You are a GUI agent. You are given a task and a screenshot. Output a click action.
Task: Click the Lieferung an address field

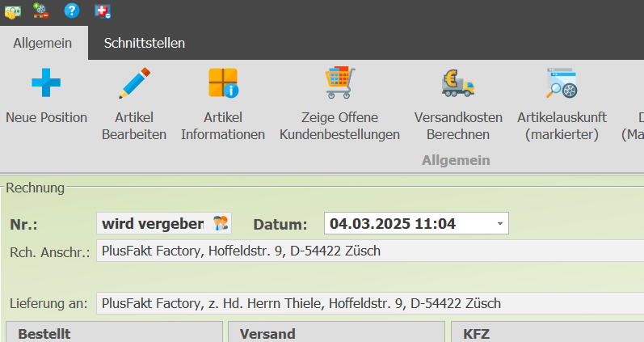coord(370,303)
